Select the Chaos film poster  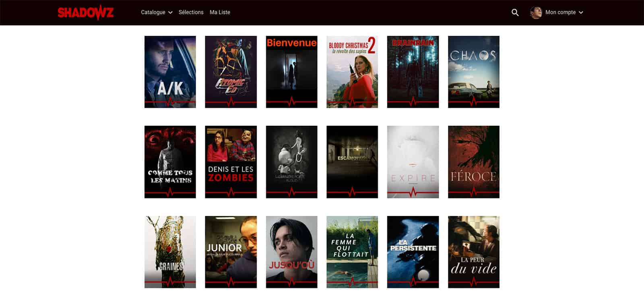coord(473,72)
